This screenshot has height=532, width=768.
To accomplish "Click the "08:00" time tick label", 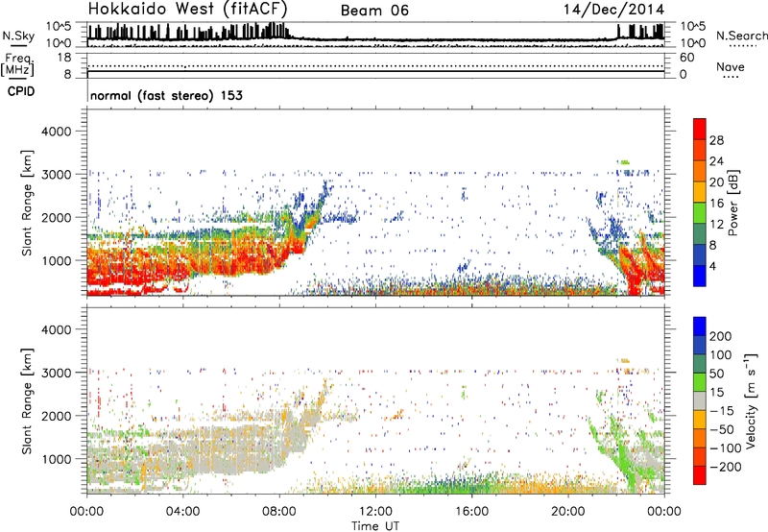I will [x=279, y=512].
